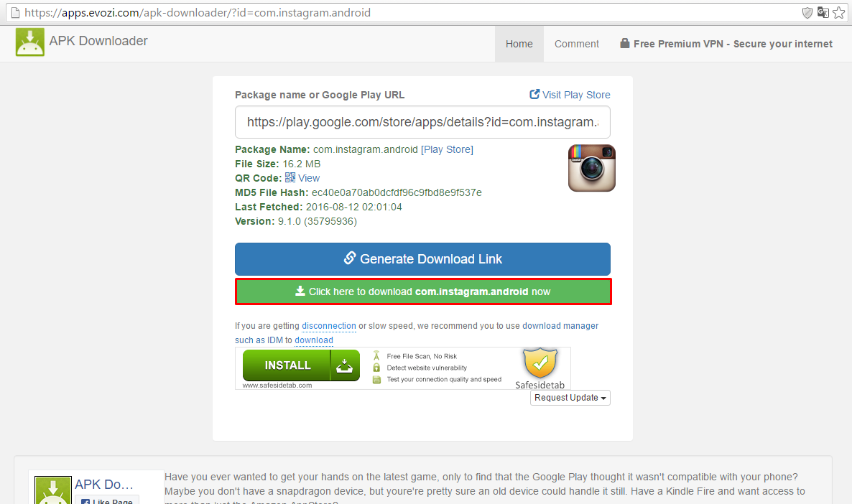Click the underlined download link

[x=313, y=340]
